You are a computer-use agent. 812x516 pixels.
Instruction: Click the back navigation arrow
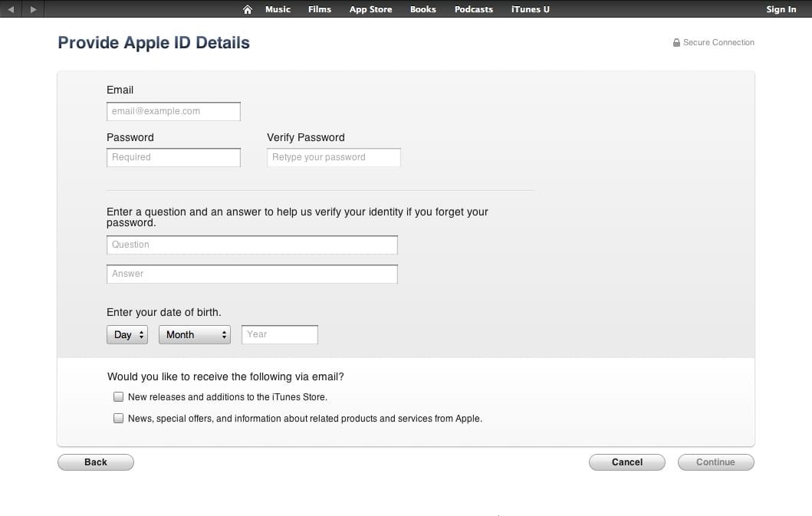tap(11, 9)
